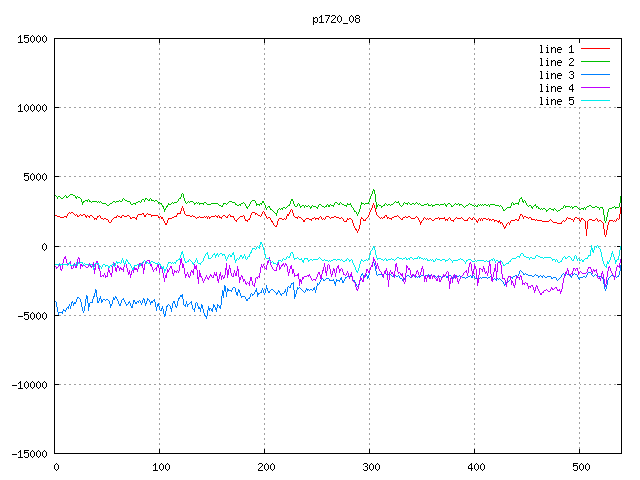Select the line 4 legend label
This screenshot has width=640, height=480.
click(x=557, y=88)
